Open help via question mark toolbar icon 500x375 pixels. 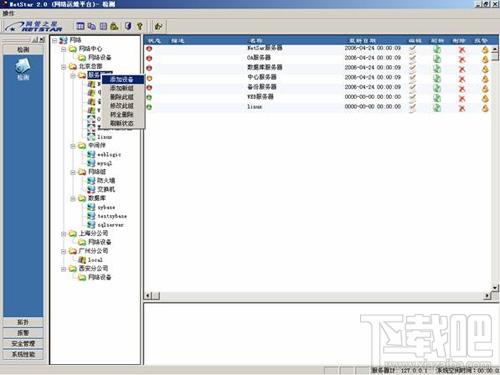pos(140,26)
